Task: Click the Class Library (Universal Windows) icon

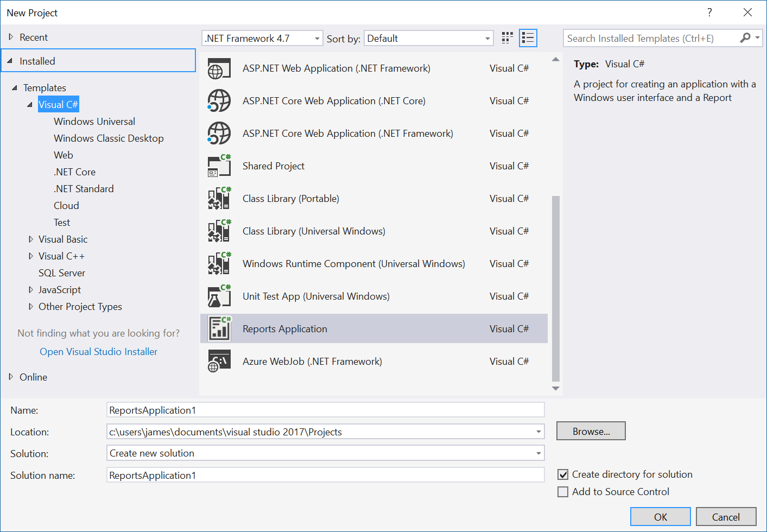Action: click(219, 231)
